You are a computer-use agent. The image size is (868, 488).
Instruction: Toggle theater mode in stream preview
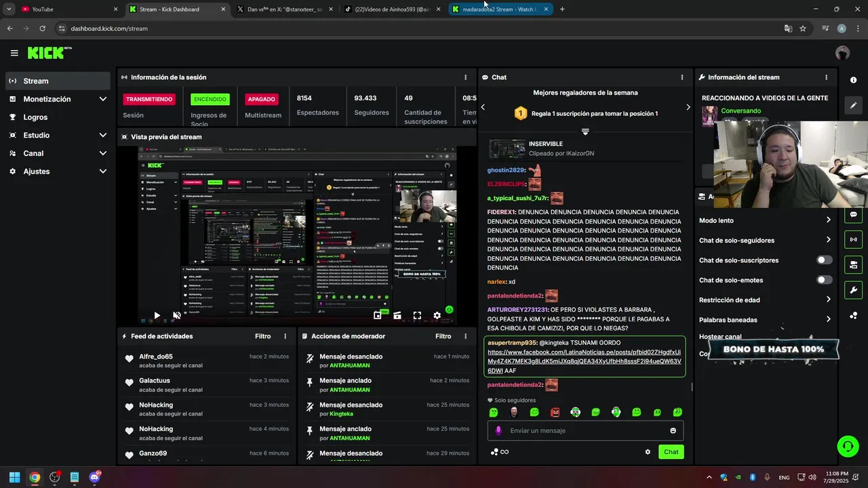pyautogui.click(x=397, y=315)
